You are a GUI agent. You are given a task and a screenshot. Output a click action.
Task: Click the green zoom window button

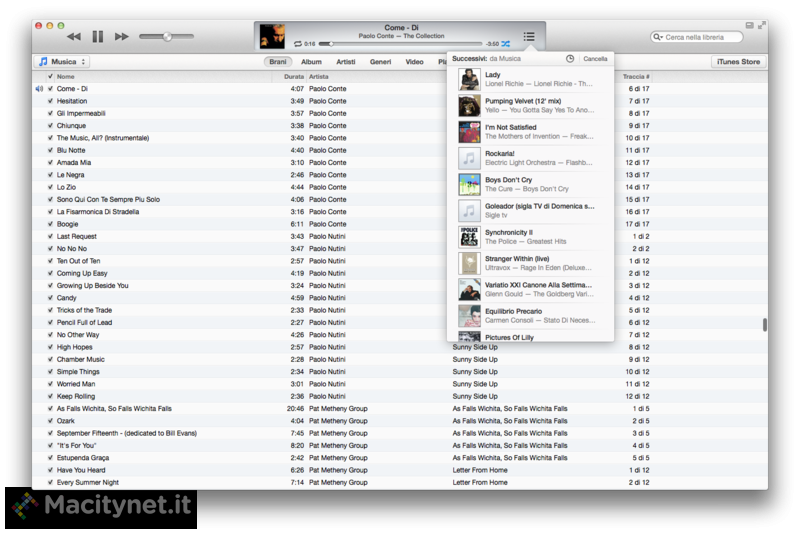(61, 26)
